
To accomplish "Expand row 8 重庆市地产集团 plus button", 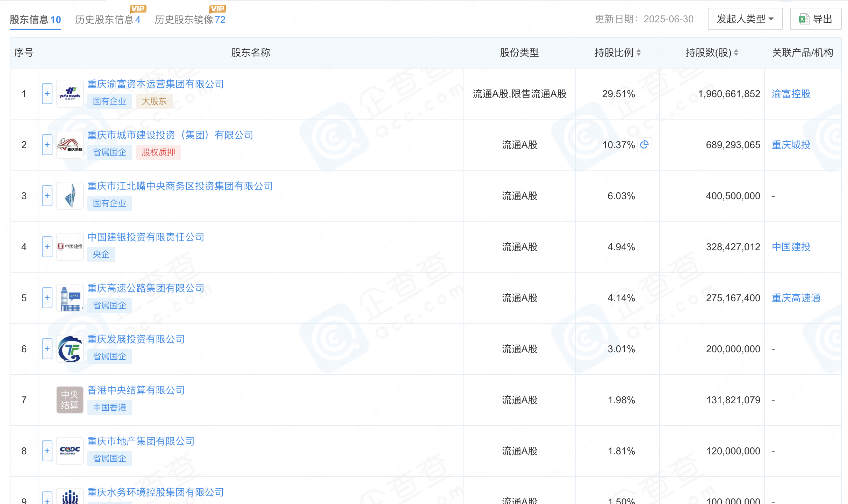I will coord(47,451).
